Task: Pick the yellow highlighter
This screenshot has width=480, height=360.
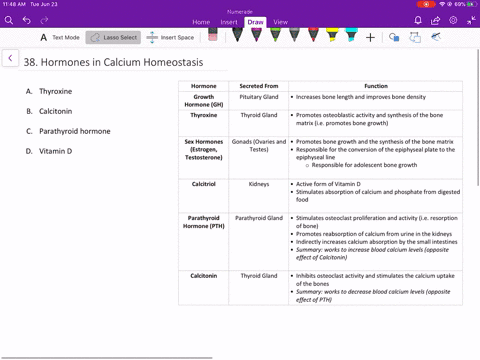Action: click(x=332, y=35)
